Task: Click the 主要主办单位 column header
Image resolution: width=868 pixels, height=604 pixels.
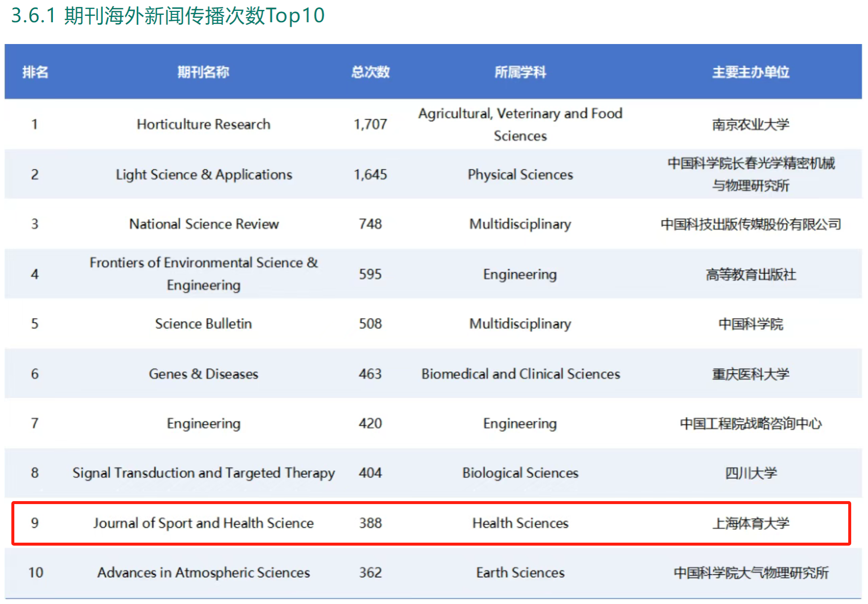Action: (x=750, y=72)
